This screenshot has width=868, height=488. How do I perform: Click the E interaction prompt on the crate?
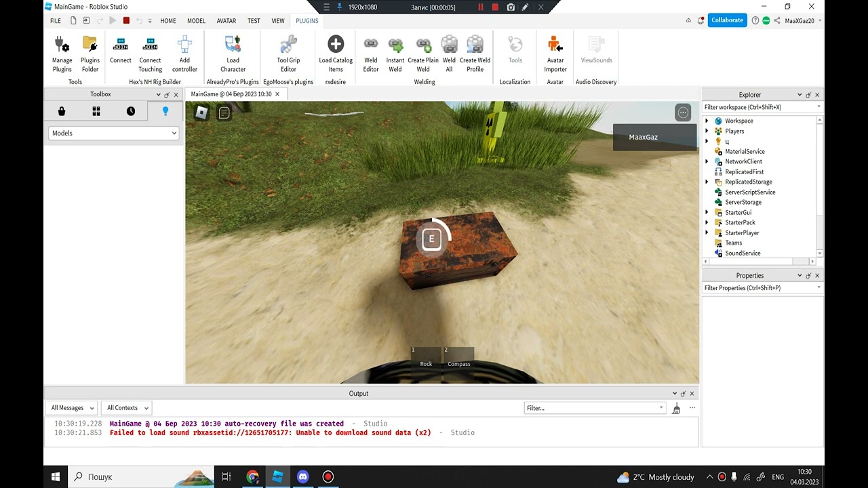pyautogui.click(x=431, y=239)
